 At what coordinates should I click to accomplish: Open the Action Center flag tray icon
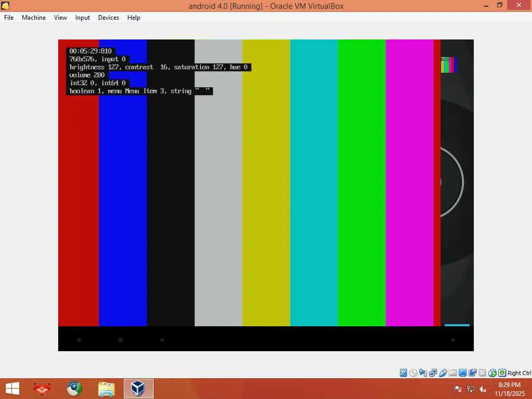457,389
